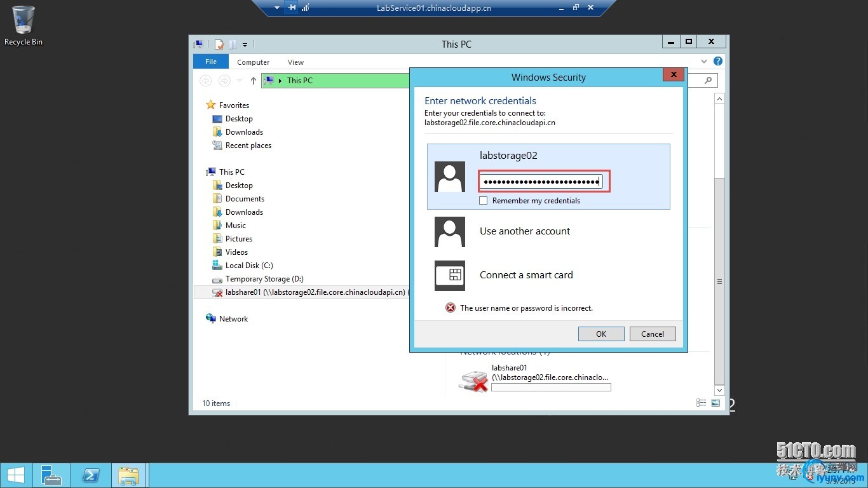Open the Recycle Bin desktop icon
868x488 pixels.
coord(24,25)
